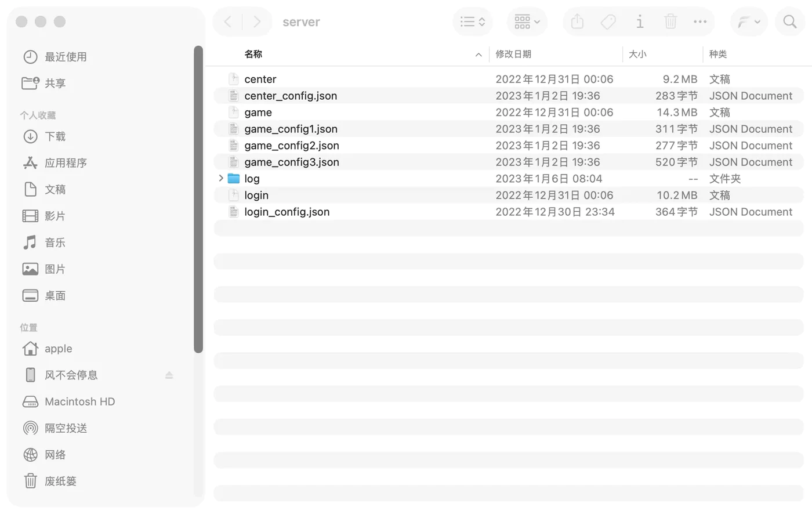812x514 pixels.
Task: Click the trash icon in toolbar
Action: point(670,22)
